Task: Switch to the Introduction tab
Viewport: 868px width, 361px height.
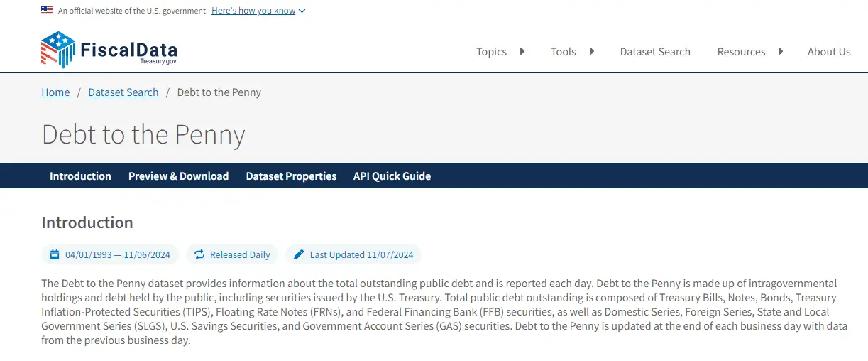Action: click(x=80, y=176)
